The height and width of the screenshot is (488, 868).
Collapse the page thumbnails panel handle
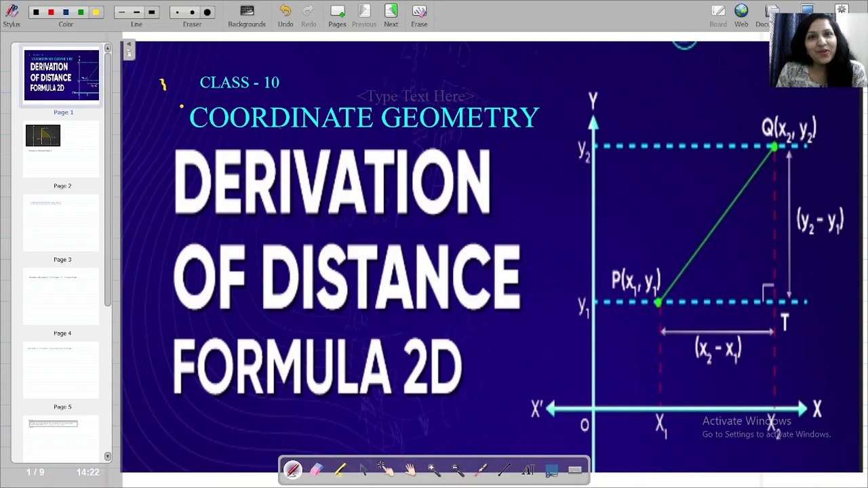point(129,49)
